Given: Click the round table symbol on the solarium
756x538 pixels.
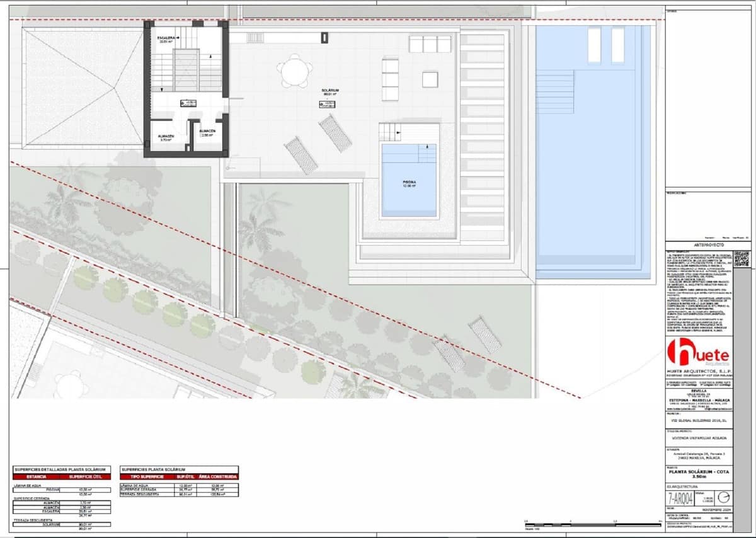Looking at the screenshot, I should 293,71.
